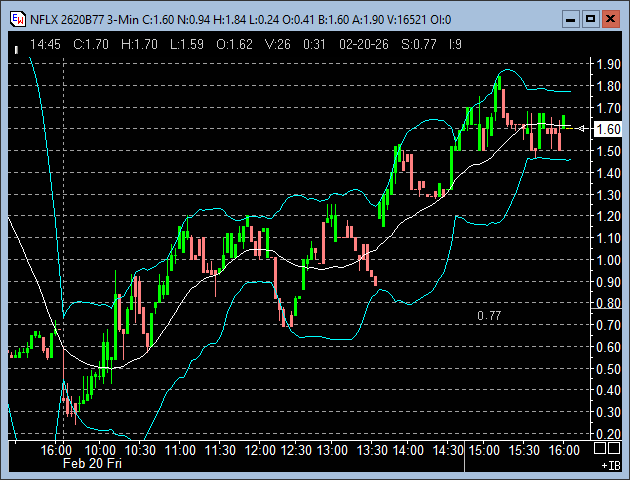
Task: Click the +IB indicator in bottom corner
Action: click(x=609, y=466)
